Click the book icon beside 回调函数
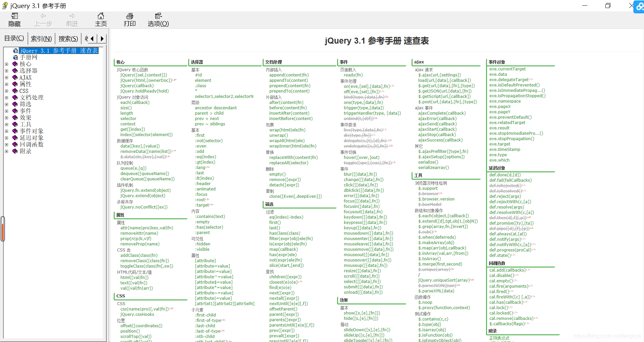644x342 pixels. tap(15, 144)
